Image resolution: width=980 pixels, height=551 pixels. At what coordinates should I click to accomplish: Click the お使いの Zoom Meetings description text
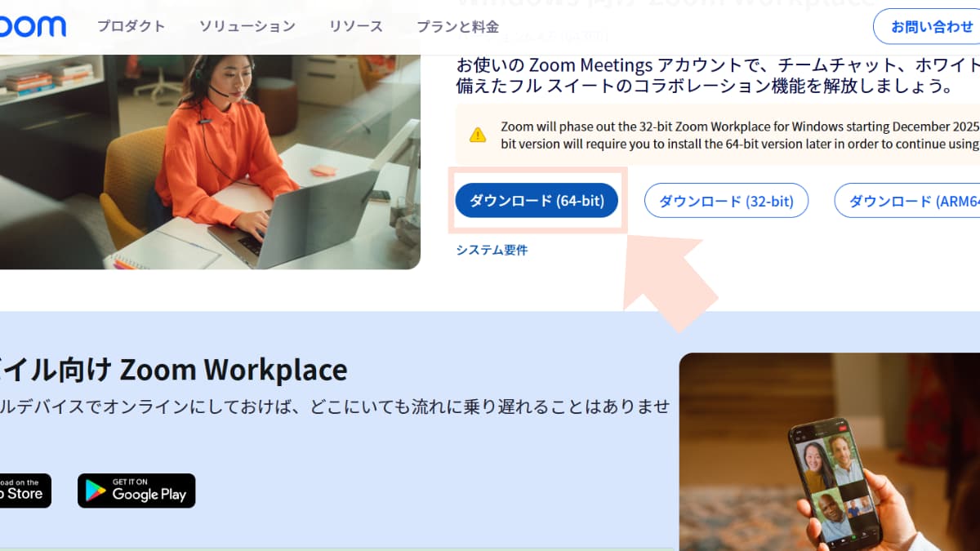[718, 75]
